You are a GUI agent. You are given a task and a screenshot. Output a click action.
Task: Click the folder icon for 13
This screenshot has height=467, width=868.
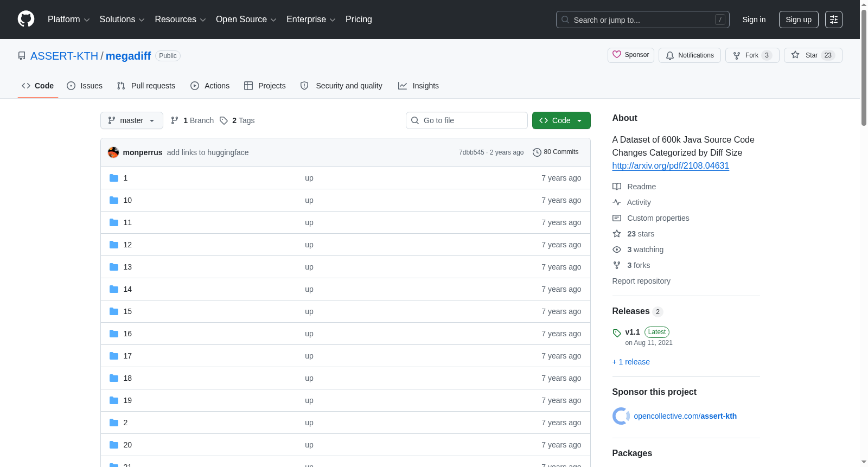click(x=114, y=267)
